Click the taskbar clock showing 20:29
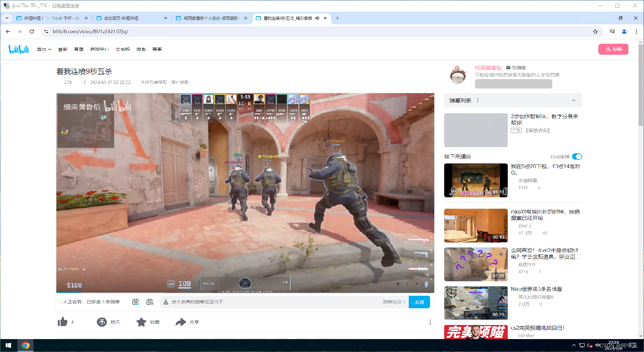The image size is (644, 352). coord(614,345)
